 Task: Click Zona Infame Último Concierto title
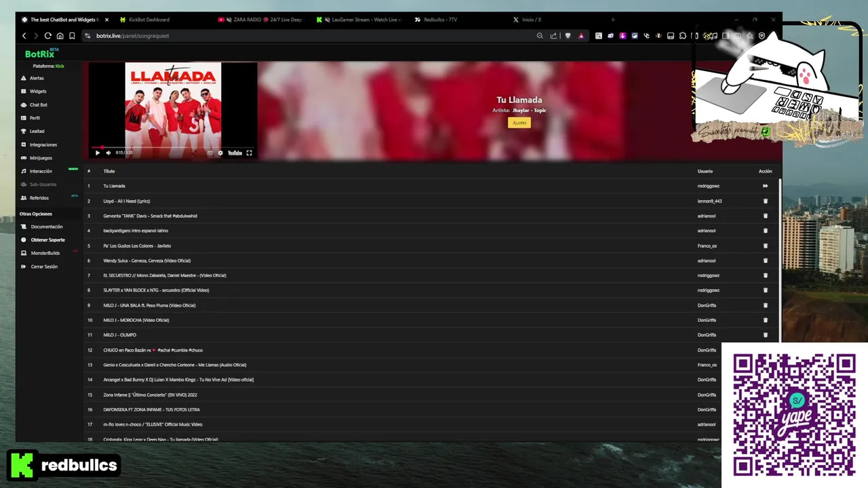click(150, 394)
